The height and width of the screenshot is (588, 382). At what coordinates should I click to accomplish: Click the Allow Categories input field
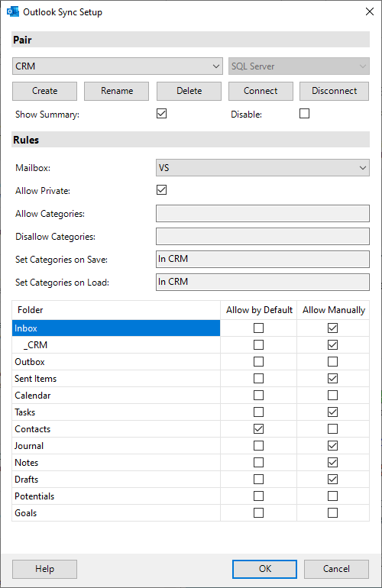[262, 213]
